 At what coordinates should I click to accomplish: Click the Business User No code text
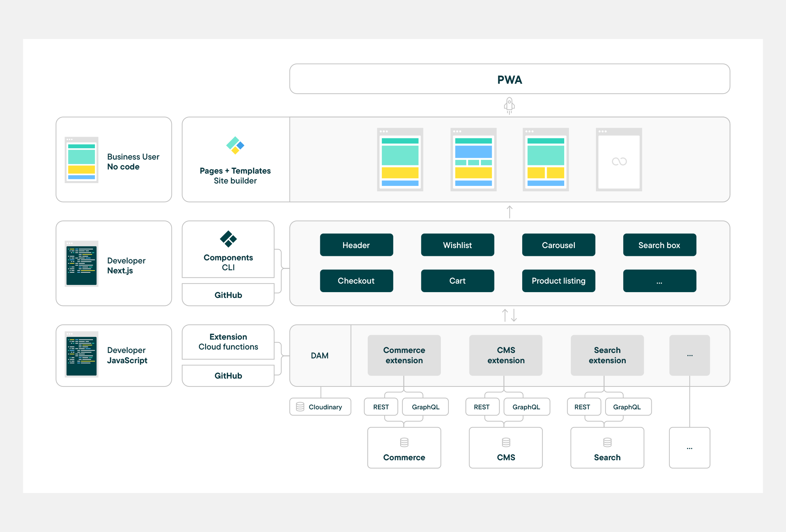133,162
